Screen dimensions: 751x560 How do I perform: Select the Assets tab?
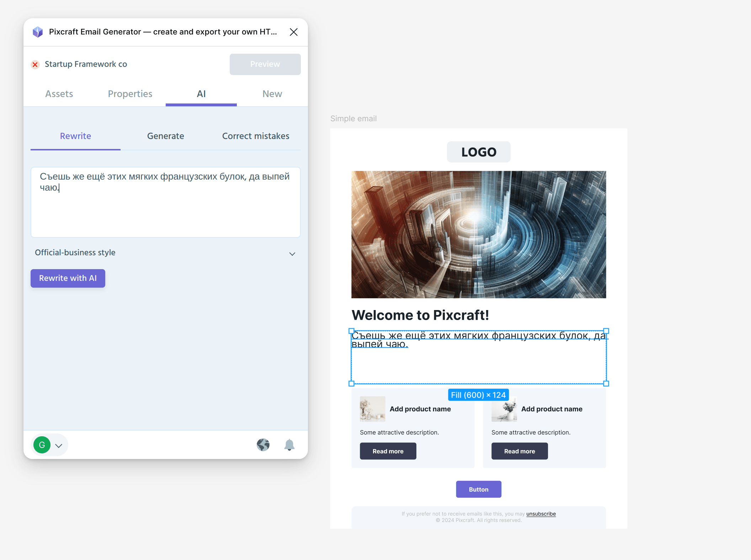(59, 94)
